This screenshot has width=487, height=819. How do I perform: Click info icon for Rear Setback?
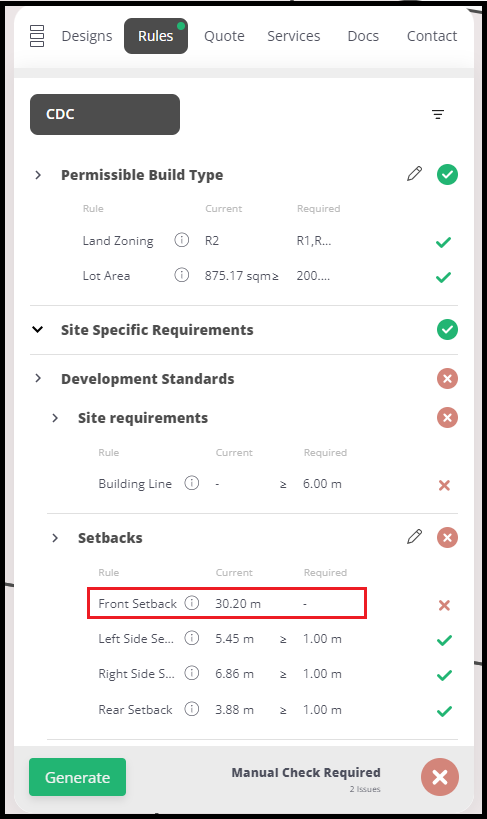point(192,709)
